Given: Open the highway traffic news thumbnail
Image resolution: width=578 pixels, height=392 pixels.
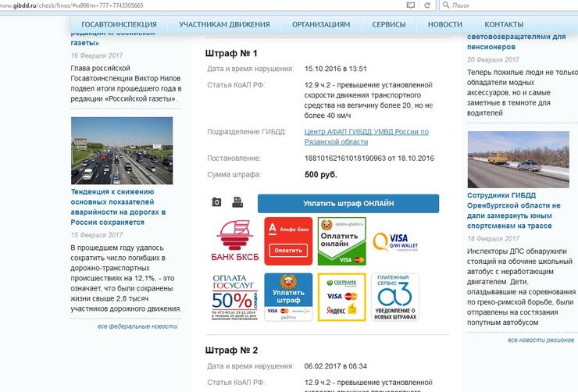Looking at the screenshot, I should 122,151.
